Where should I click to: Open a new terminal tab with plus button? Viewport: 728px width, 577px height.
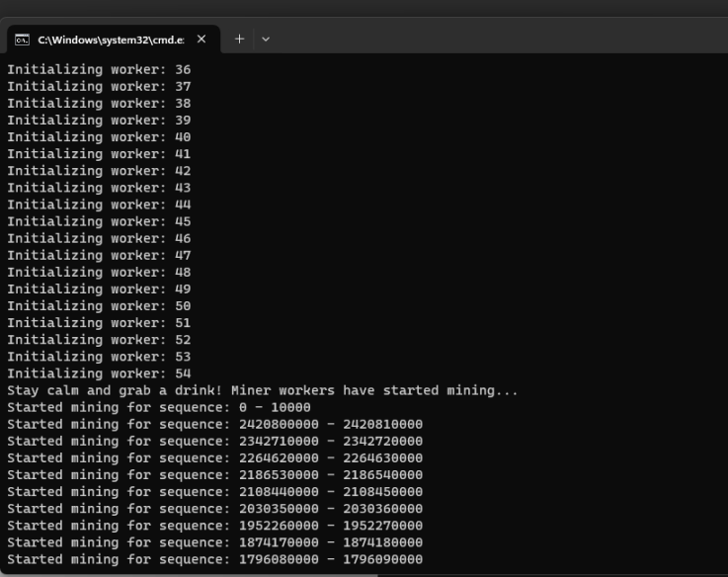click(x=239, y=40)
